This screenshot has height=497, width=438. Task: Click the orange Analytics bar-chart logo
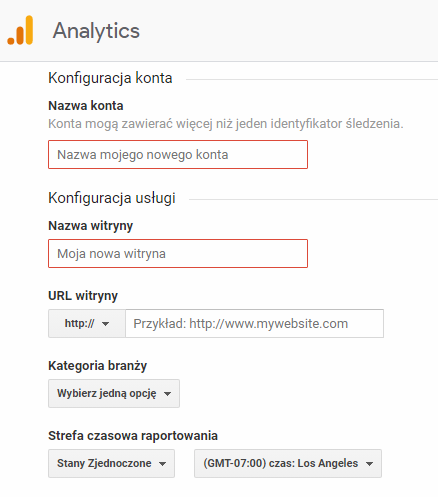click(x=20, y=30)
